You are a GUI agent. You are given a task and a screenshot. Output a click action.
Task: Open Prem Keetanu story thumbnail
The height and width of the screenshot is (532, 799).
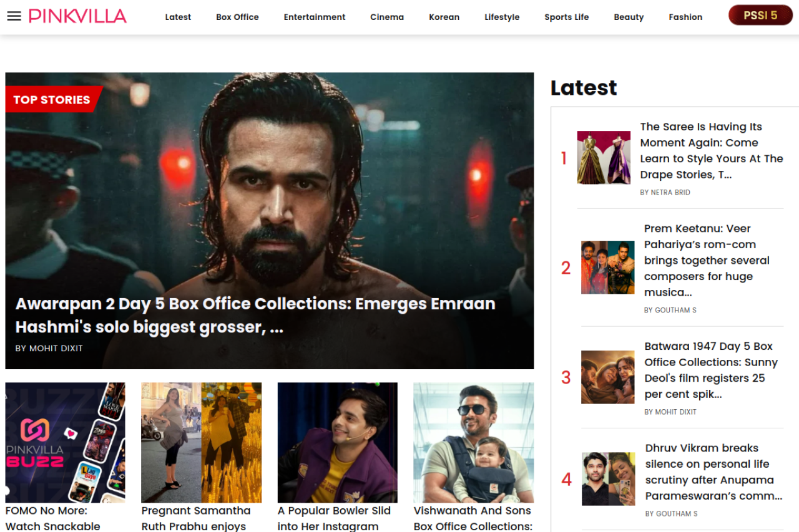[608, 268]
